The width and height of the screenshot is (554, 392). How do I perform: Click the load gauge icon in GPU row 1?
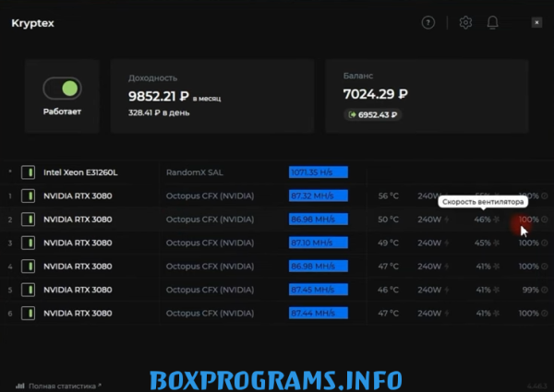pos(545,196)
